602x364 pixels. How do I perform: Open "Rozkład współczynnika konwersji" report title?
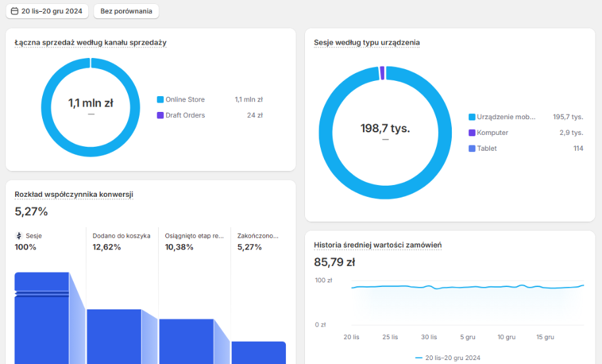click(x=74, y=194)
